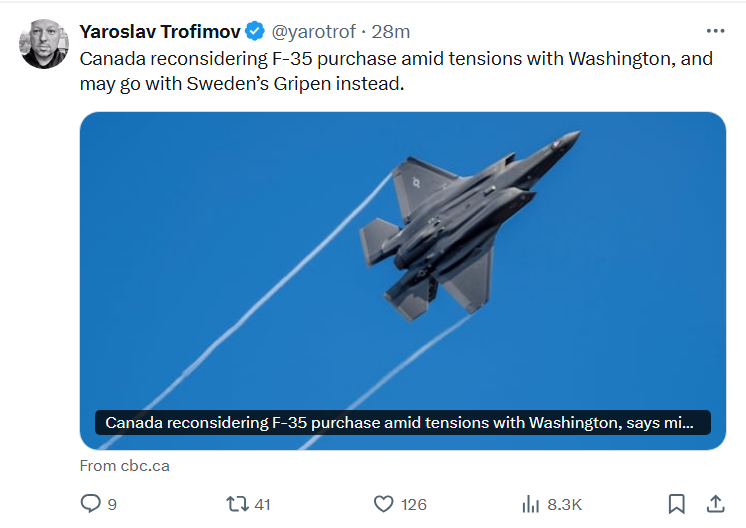Like the tweet with heart icon
Screen dimensions: 746x528
point(383,504)
